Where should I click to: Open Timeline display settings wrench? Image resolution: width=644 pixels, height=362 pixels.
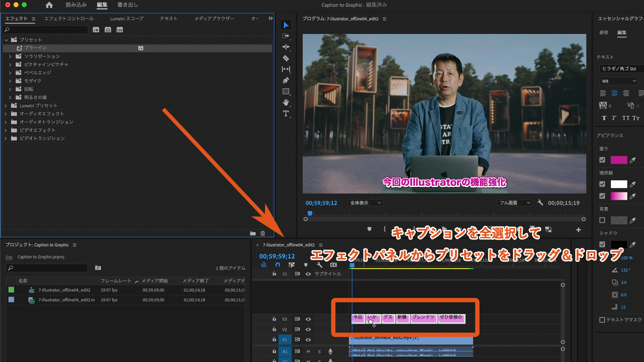(x=319, y=265)
